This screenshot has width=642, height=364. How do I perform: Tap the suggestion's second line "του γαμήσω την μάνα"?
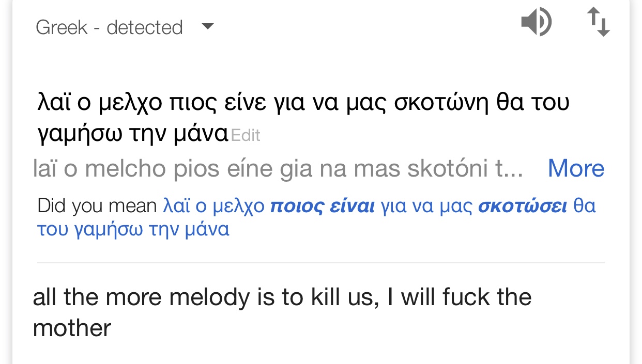[133, 229]
